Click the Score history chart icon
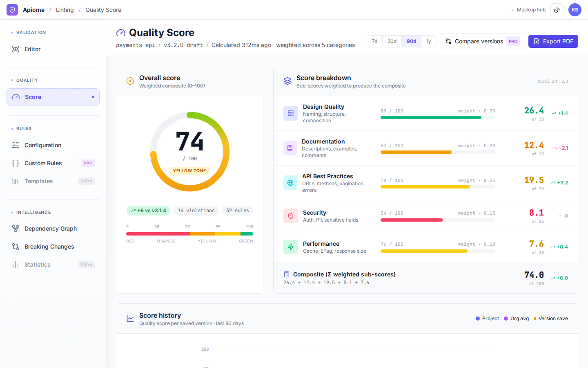Viewport: 588px width, 368px height. click(130, 319)
